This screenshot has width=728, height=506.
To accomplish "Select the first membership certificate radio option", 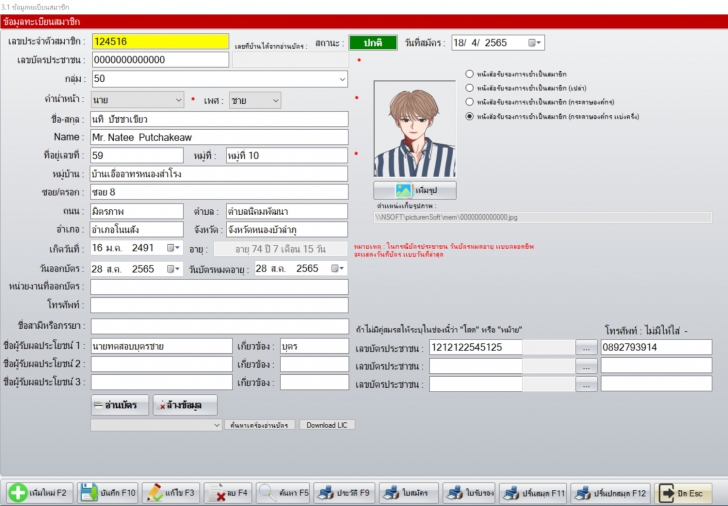I will tap(469, 74).
